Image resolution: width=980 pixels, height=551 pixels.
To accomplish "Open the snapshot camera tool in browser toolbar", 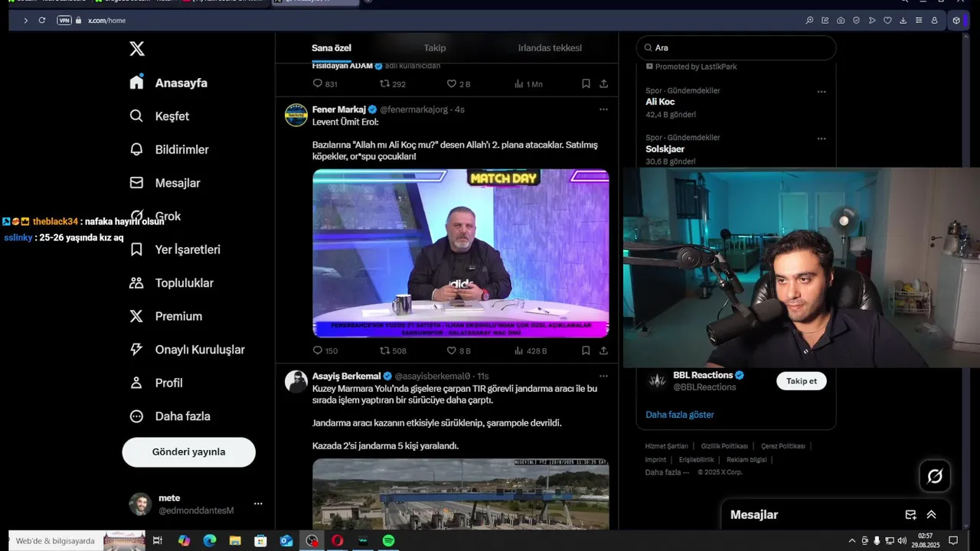I will (841, 20).
